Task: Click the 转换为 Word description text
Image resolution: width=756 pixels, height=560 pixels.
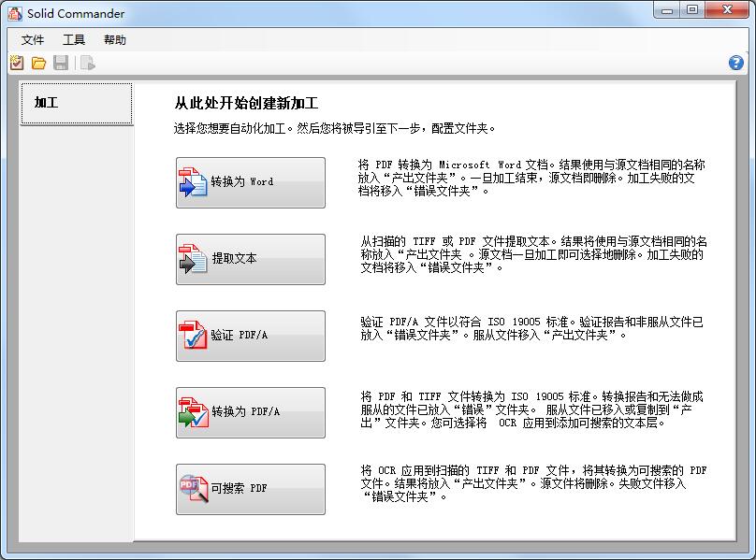Action: coord(531,179)
